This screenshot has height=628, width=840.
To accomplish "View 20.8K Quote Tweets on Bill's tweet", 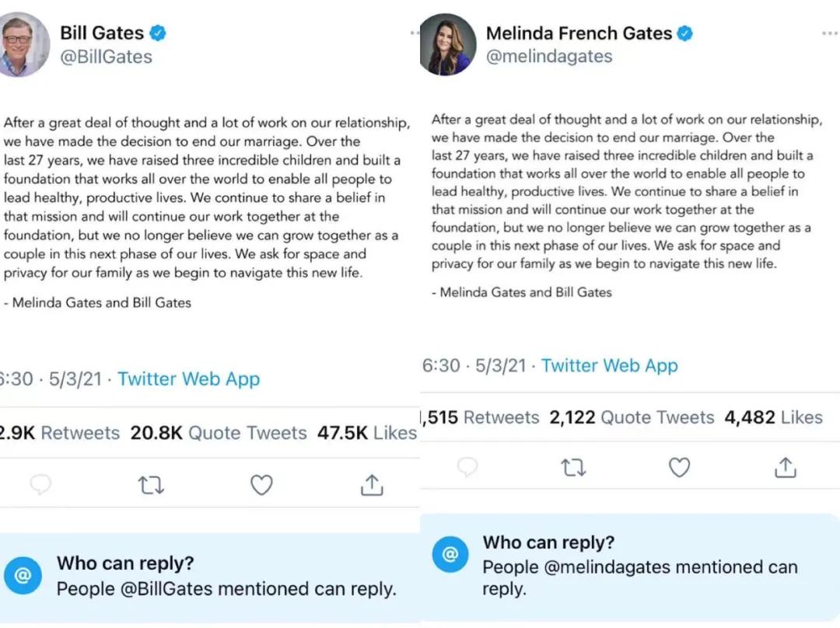I will pos(219,433).
